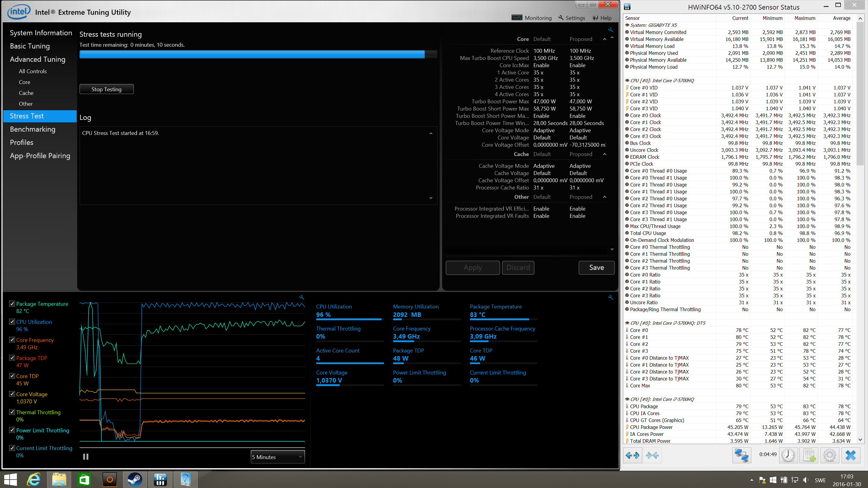This screenshot has width=868, height=488.
Task: Click the wrench icon above the tuning Core table
Action: pos(611,30)
